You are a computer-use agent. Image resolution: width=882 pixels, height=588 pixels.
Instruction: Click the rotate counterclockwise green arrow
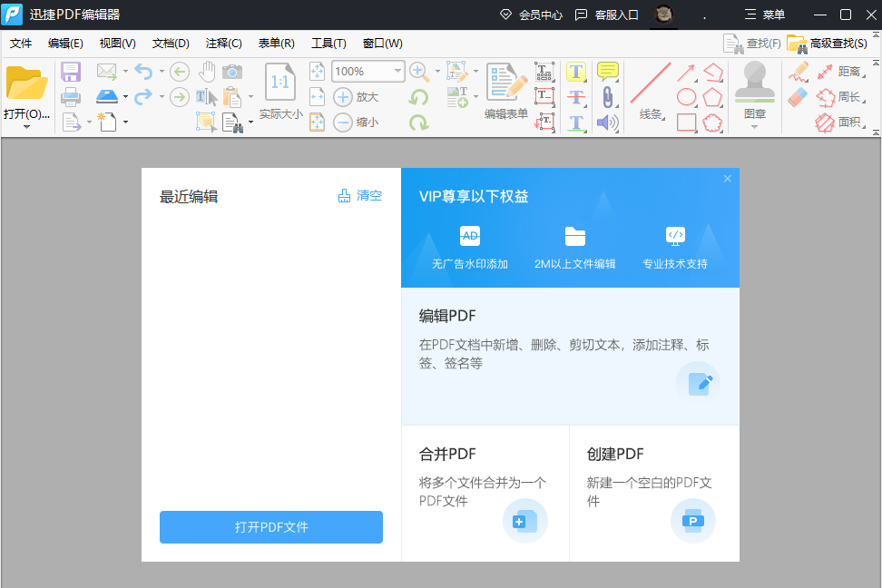click(x=418, y=97)
